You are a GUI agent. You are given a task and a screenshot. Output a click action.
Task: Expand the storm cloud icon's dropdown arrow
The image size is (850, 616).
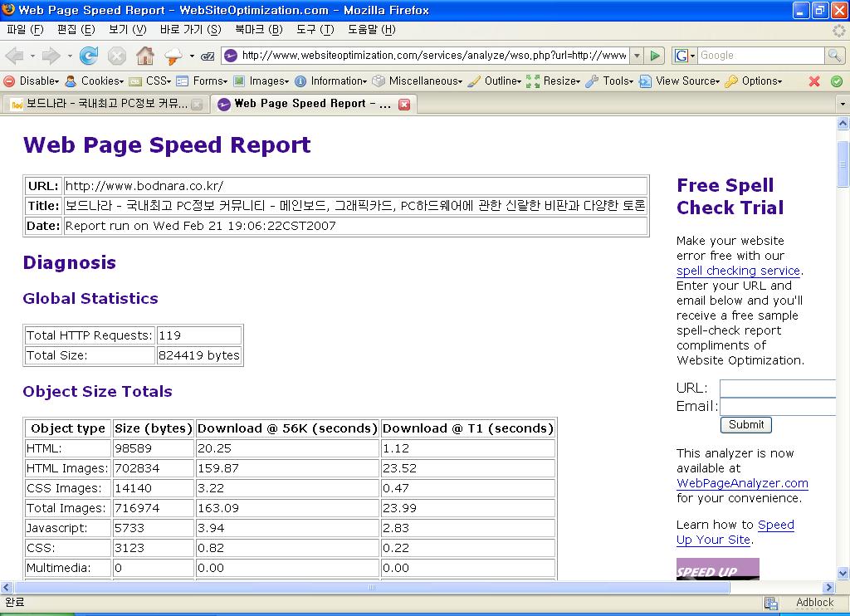tap(192, 56)
